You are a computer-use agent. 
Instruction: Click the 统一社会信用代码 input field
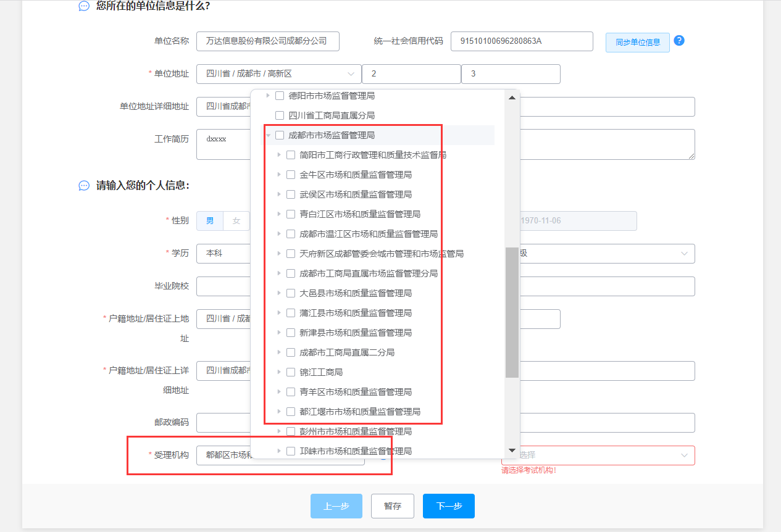tap(522, 41)
